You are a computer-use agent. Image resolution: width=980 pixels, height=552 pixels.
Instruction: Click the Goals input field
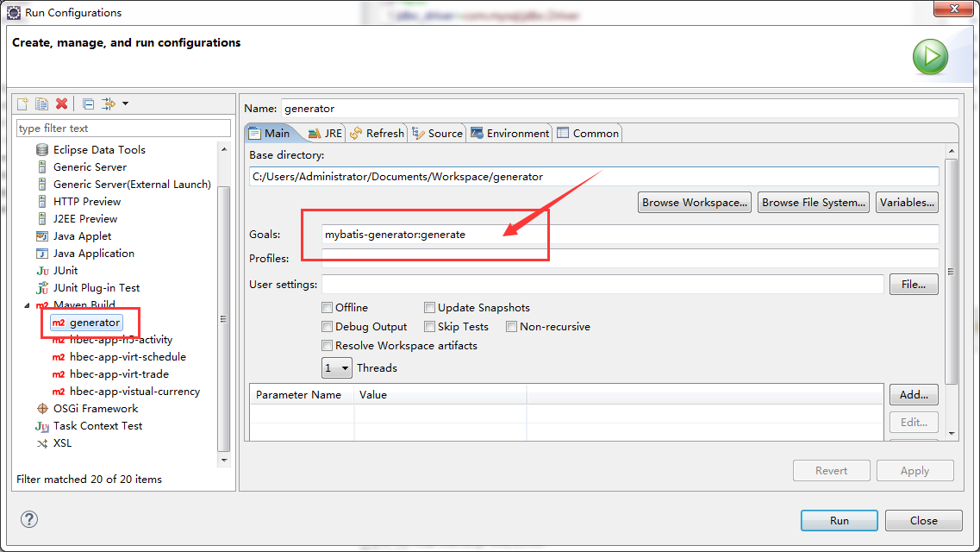[630, 235]
